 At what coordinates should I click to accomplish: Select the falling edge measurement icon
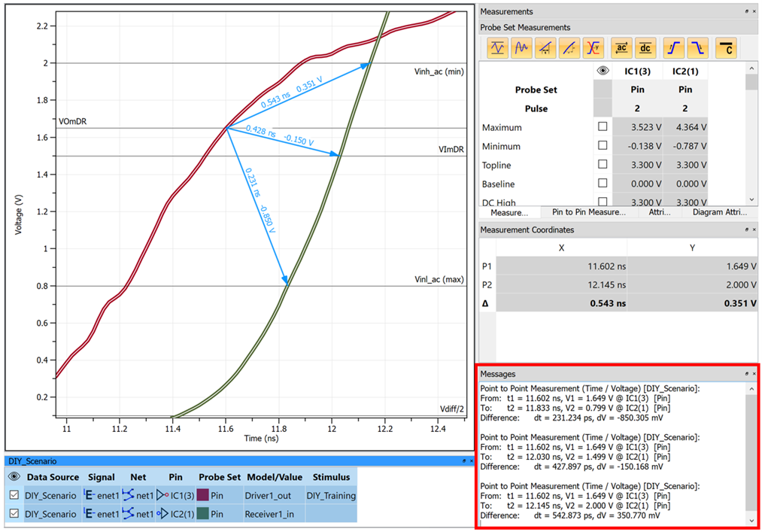coord(697,48)
